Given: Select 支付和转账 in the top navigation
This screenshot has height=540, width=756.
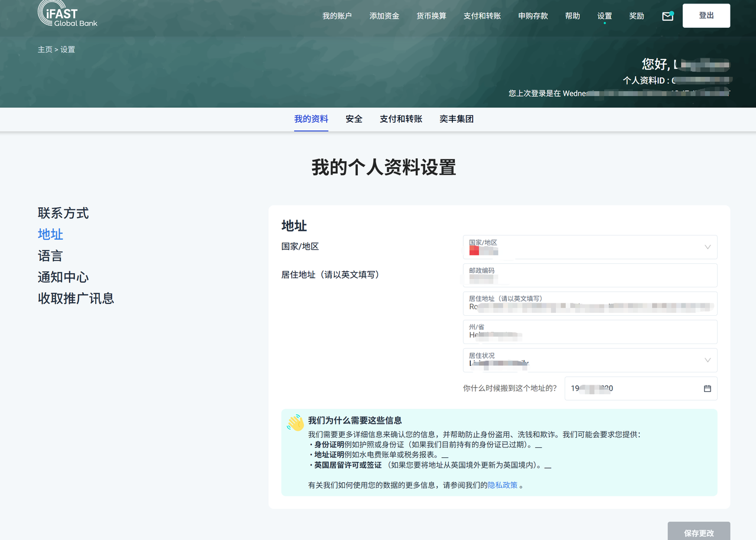Looking at the screenshot, I should 482,16.
